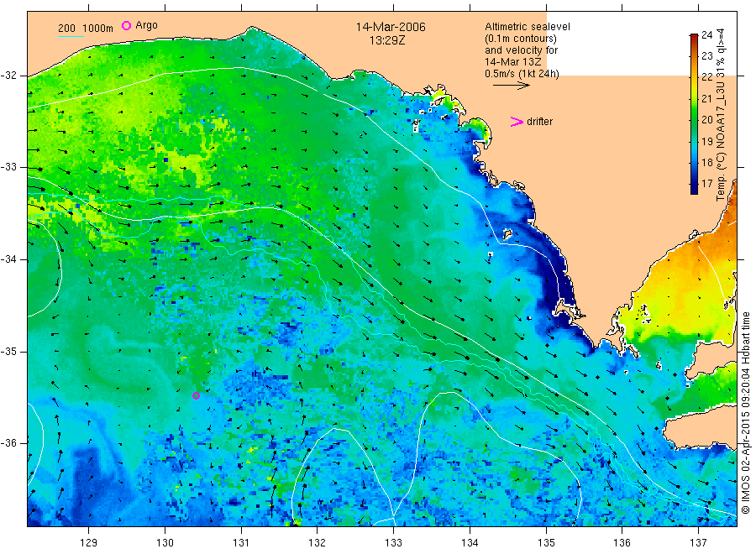Click the 0.5m/s velocity scale arrow
The height and width of the screenshot is (554, 756).
[x=511, y=86]
